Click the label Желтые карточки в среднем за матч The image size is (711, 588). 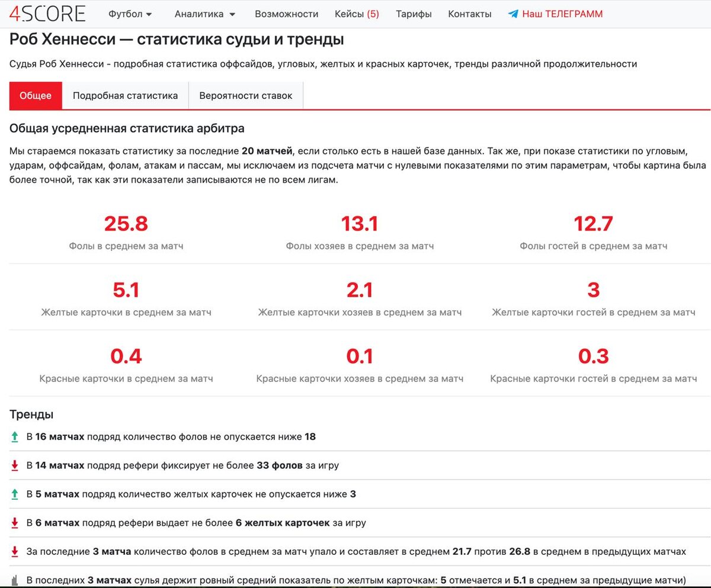126,312
